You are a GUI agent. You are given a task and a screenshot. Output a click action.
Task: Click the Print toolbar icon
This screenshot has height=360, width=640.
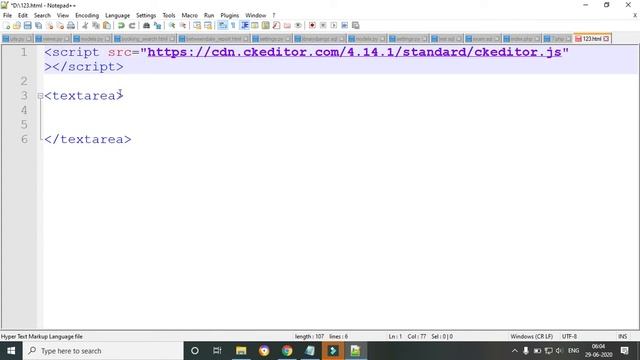(71, 25)
